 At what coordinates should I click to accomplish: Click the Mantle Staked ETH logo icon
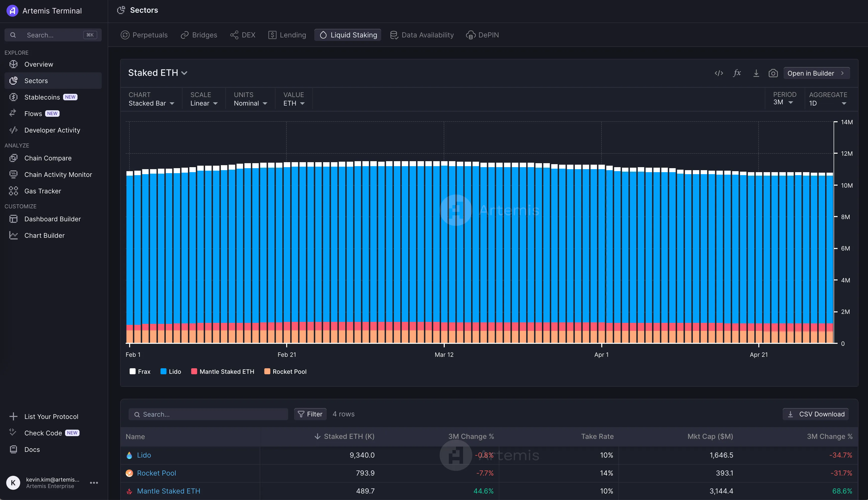(x=129, y=492)
